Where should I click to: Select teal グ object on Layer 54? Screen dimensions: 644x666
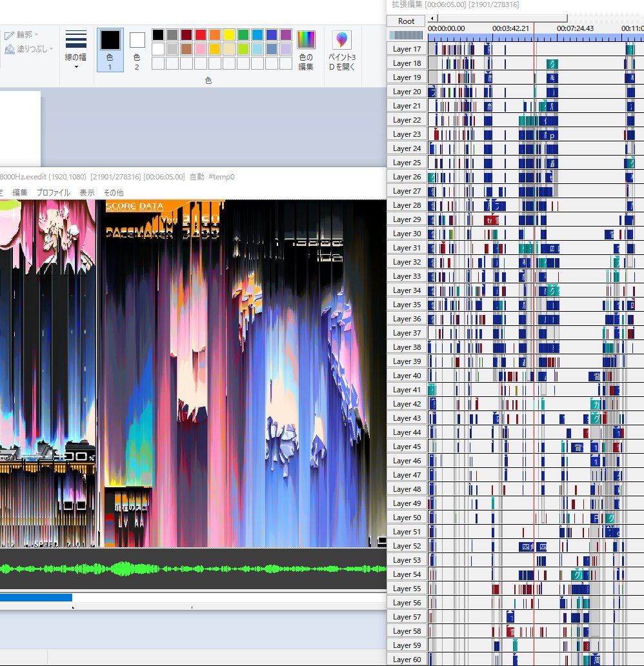tap(576, 575)
